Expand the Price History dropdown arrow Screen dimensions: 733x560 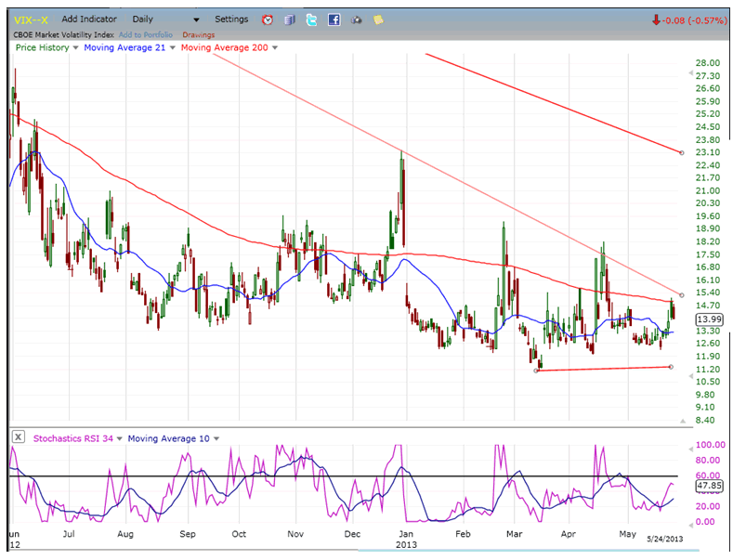(x=76, y=47)
